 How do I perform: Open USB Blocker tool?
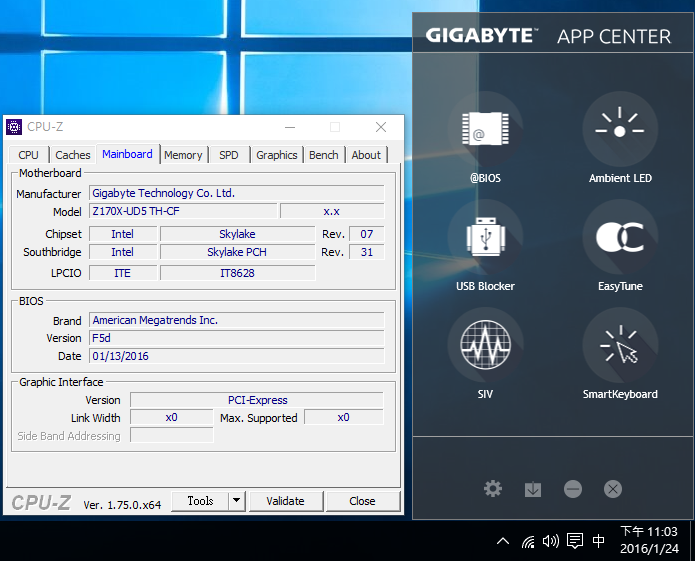click(x=485, y=237)
